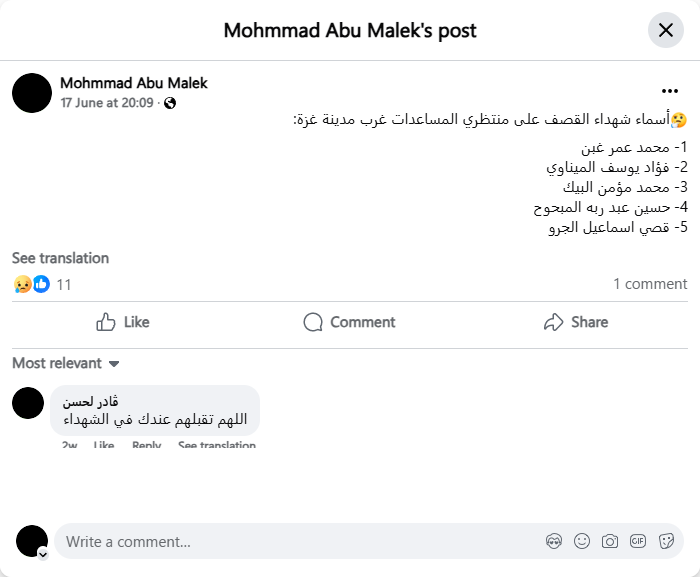See translation of the Arabic post
The image size is (700, 577).
[x=60, y=258]
